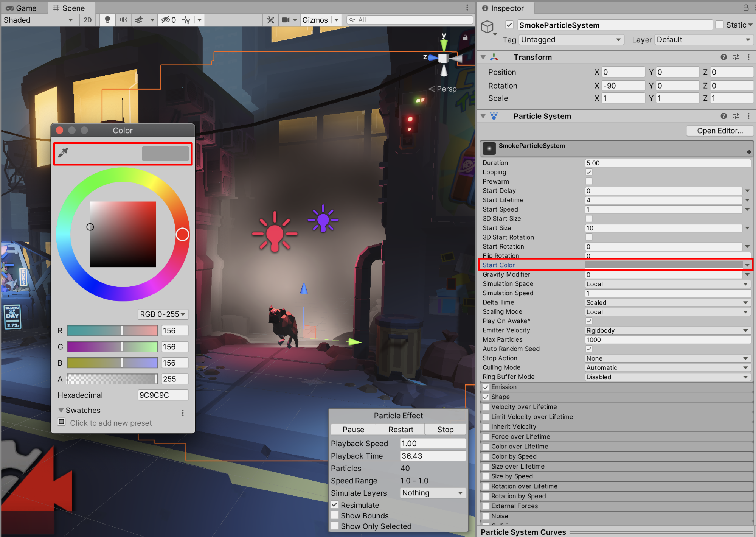Open component tools wrench icon in scene toolbar
The width and height of the screenshot is (756, 537).
pyautogui.click(x=270, y=20)
